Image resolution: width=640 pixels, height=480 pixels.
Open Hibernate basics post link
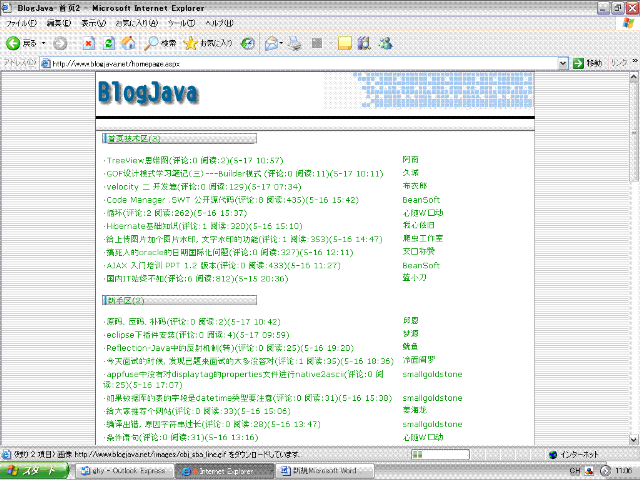[x=204, y=226]
